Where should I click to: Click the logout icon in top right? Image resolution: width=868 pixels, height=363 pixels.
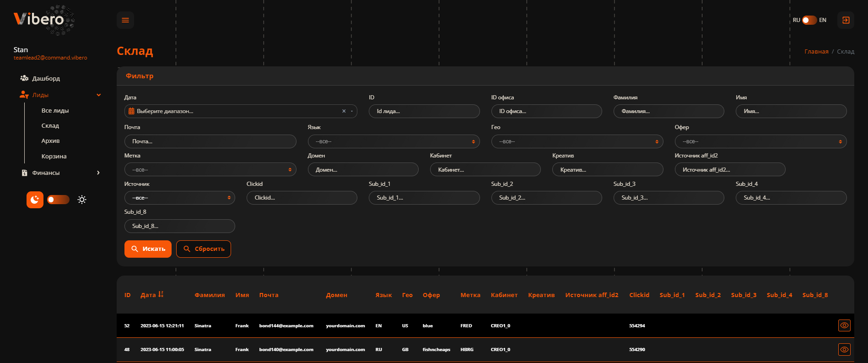(x=846, y=20)
